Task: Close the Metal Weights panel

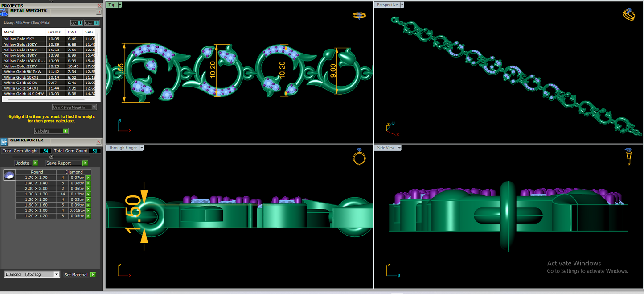Action: tap(99, 12)
